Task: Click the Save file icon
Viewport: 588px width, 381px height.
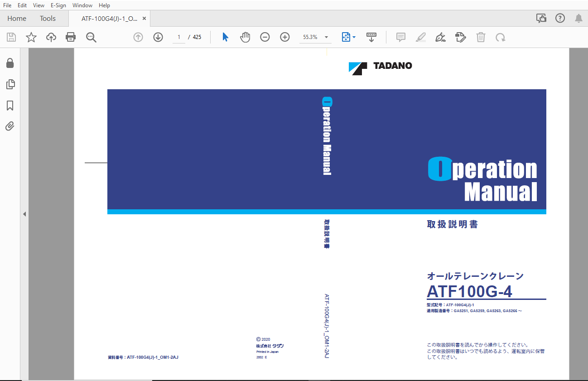Action: coord(11,37)
